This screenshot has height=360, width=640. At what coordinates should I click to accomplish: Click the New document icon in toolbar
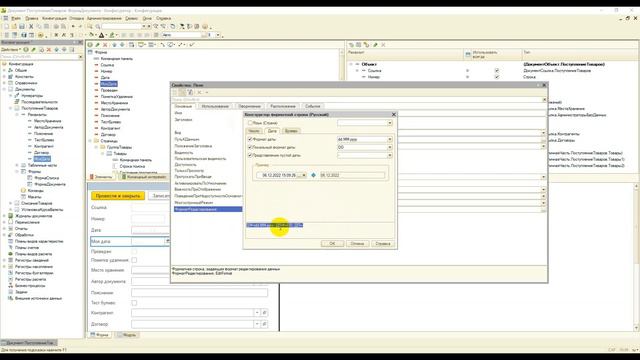click(7, 27)
